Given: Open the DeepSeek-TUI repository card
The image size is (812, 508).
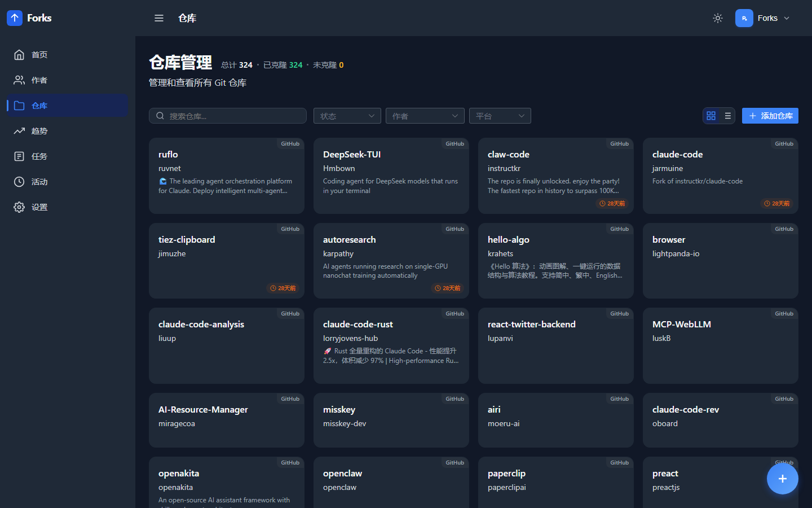Looking at the screenshot, I should pos(391,176).
